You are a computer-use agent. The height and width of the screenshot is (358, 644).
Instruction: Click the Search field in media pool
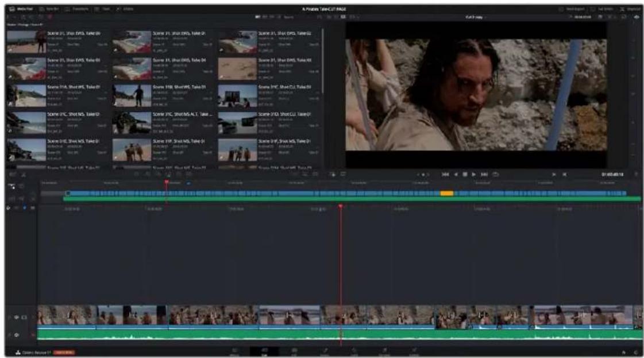click(x=299, y=17)
